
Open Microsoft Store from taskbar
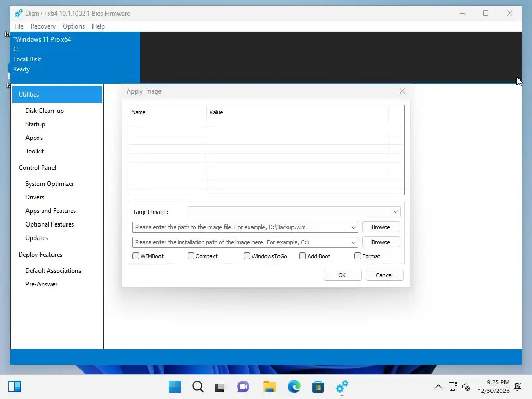point(318,387)
